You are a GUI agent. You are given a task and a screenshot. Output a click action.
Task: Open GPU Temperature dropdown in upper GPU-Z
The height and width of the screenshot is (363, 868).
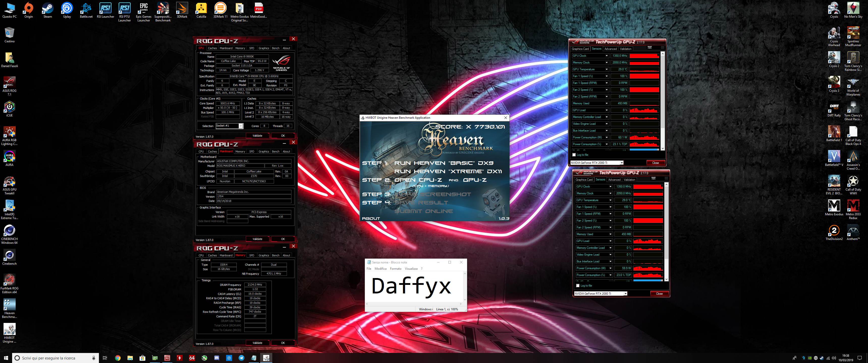click(607, 69)
